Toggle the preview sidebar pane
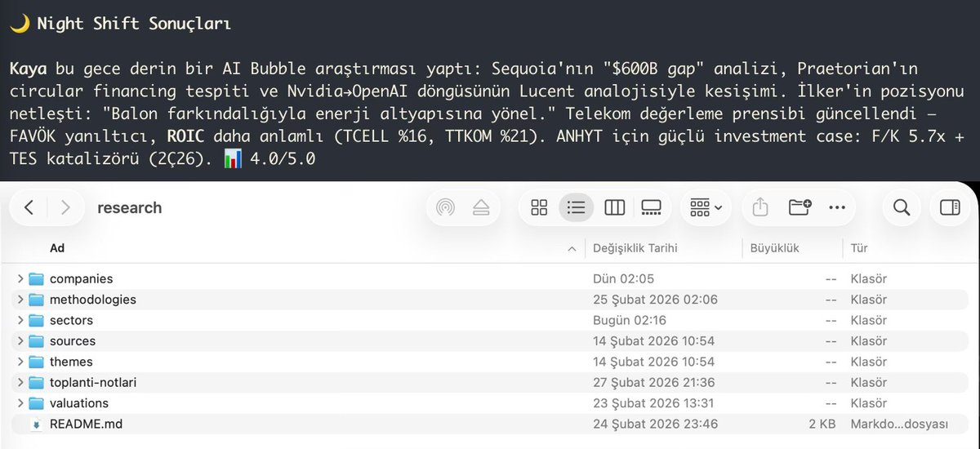 click(x=950, y=207)
